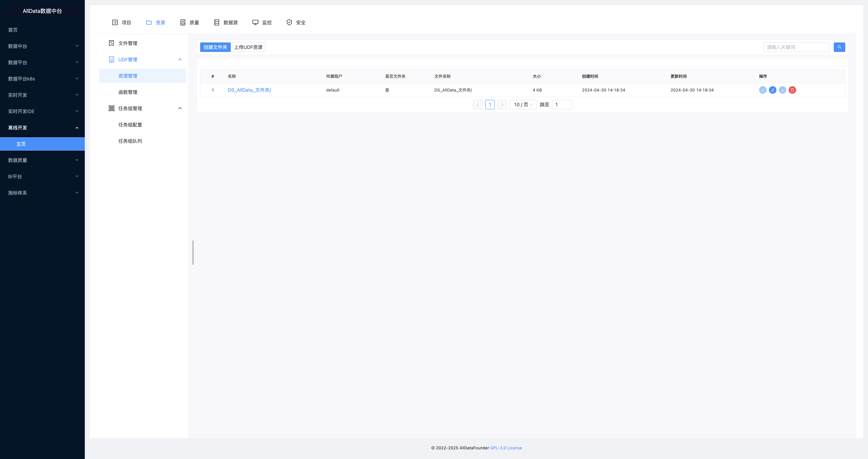Click the file name cell DS_AllData_文件夹/
Viewport: 868px width, 459px height.
point(453,90)
